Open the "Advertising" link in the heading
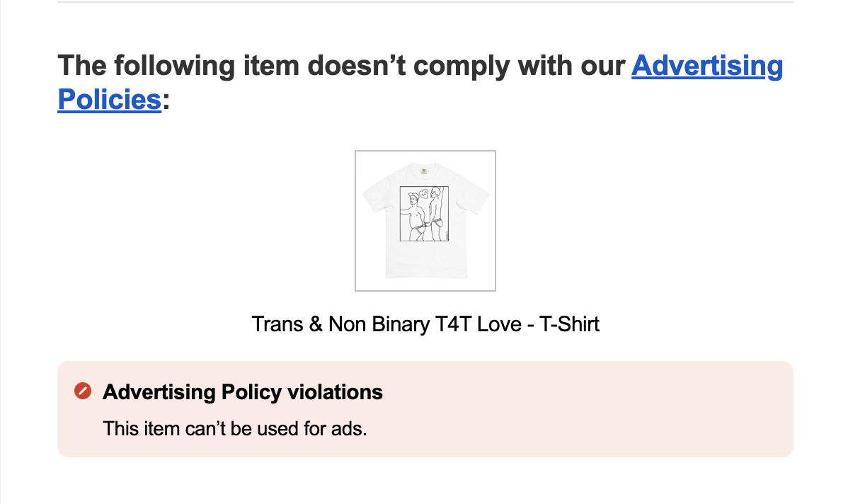Screen dimensions: 848x504 point(707,66)
